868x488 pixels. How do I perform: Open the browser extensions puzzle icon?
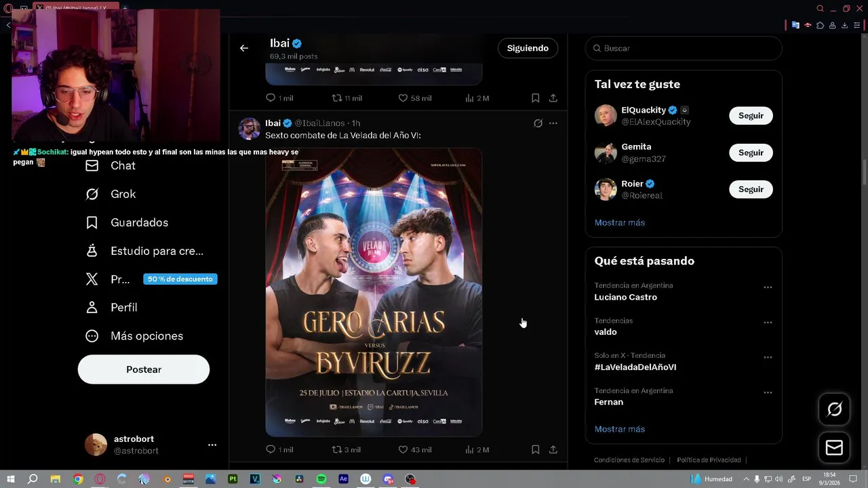pos(820,25)
